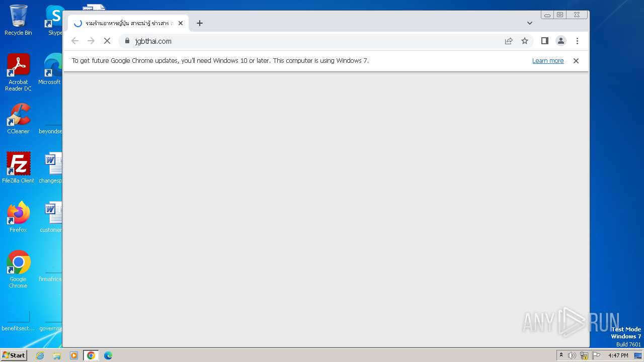Launch Firefox from desktop
644x362 pixels.
coord(18,217)
